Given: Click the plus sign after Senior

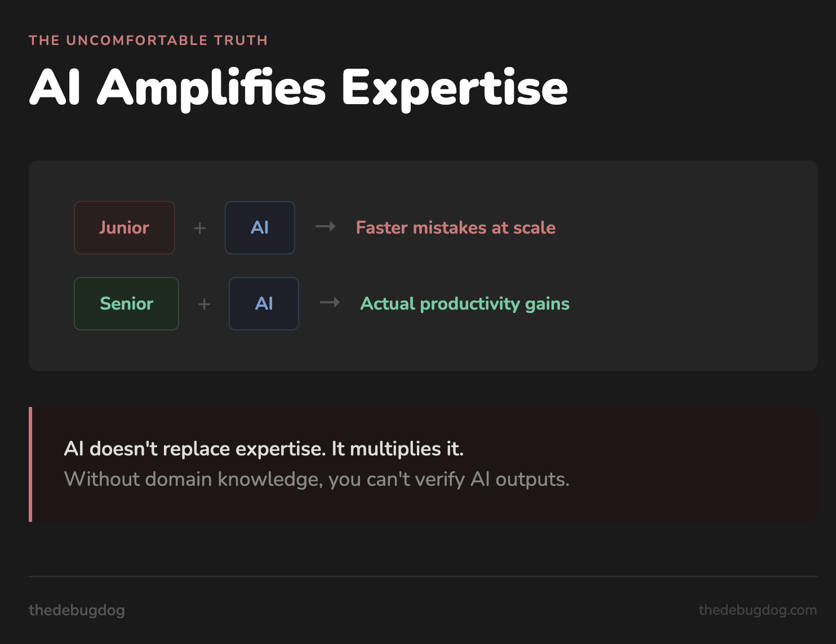Looking at the screenshot, I should (x=204, y=304).
